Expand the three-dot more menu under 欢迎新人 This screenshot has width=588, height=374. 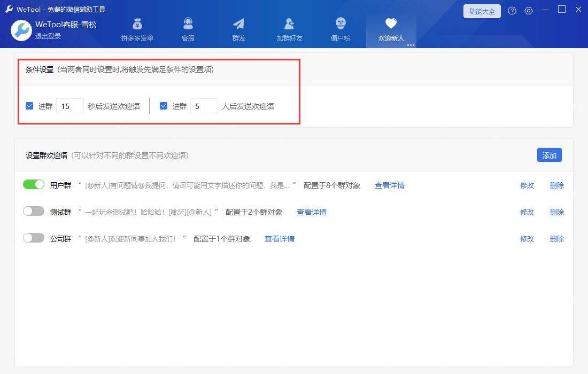411,45
